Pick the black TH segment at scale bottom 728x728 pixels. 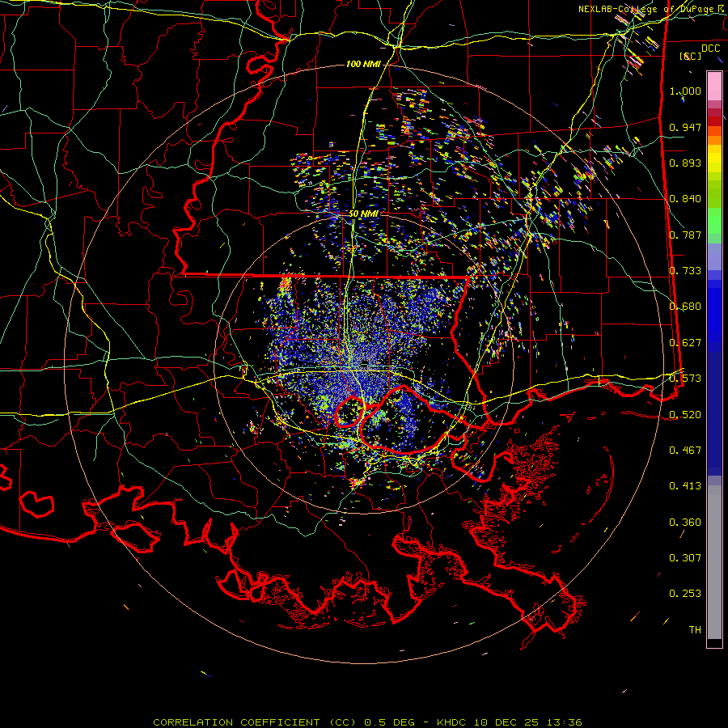(714, 642)
